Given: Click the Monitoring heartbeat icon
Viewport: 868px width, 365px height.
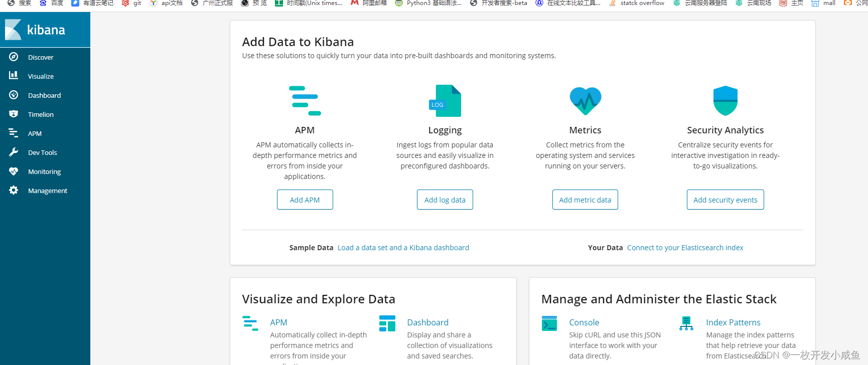Looking at the screenshot, I should coord(14,171).
